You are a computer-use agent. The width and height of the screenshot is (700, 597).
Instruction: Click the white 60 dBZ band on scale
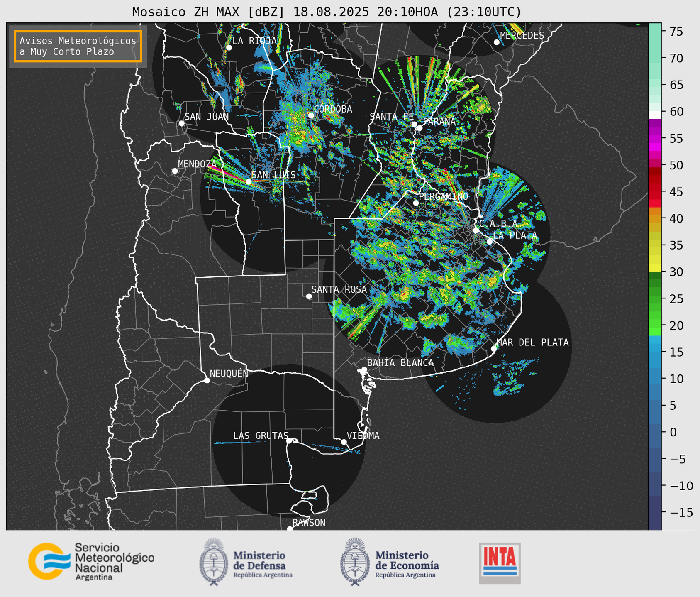655,115
